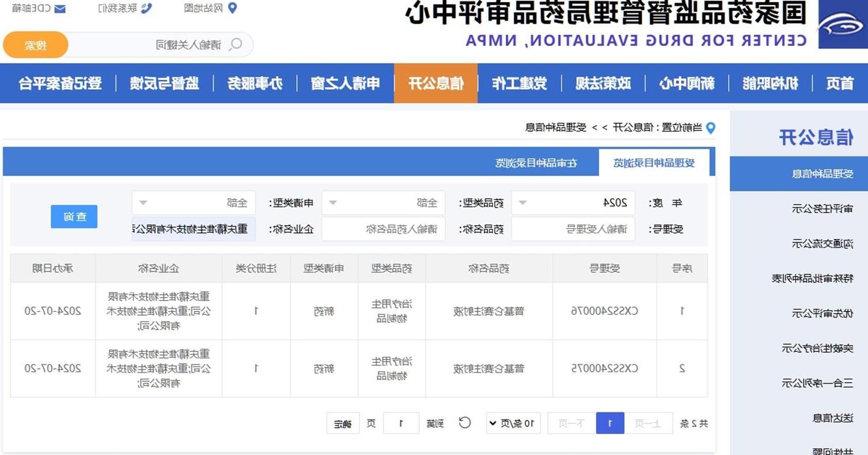Click acceptance number CXSS2400076
Viewport: 868px width, 455px height.
[x=605, y=311]
